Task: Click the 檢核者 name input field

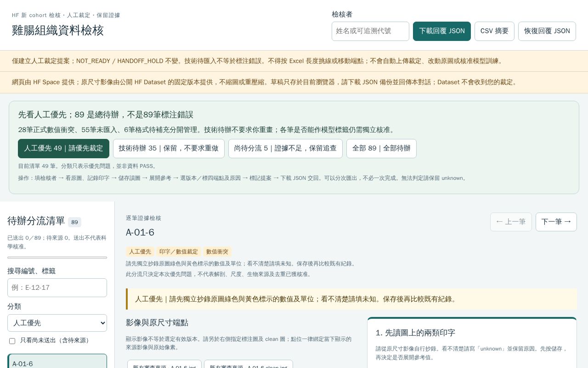Action: [x=370, y=31]
